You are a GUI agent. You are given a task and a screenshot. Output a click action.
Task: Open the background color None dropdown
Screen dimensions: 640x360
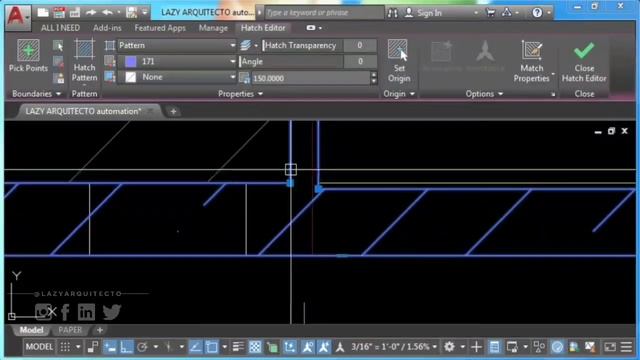pyautogui.click(x=176, y=77)
